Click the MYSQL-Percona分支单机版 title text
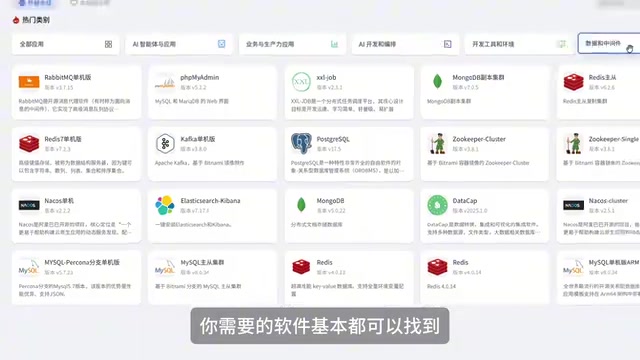The image size is (640, 360). pyautogui.click(x=82, y=262)
